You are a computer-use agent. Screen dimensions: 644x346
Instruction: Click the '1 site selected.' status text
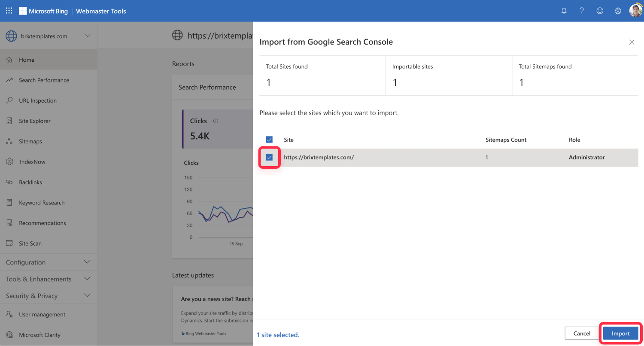278,335
